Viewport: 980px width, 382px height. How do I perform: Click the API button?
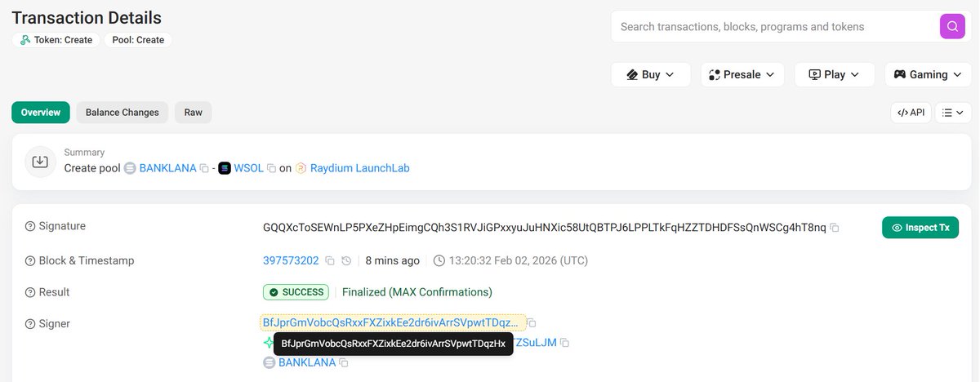point(911,113)
